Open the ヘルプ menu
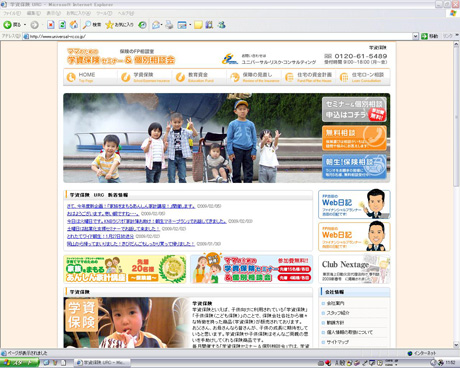The width and height of the screenshot is (460, 368). 126,13
